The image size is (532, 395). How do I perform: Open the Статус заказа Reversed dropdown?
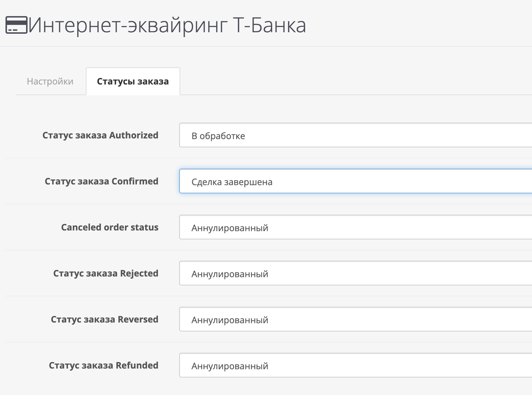(x=356, y=319)
